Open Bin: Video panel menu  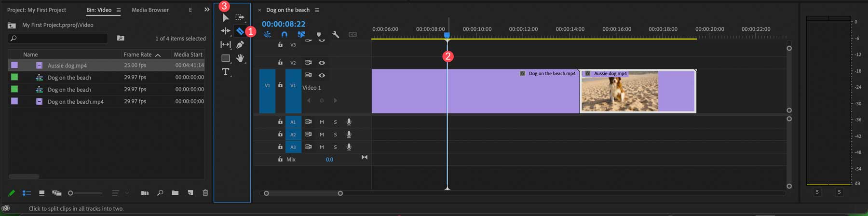119,10
